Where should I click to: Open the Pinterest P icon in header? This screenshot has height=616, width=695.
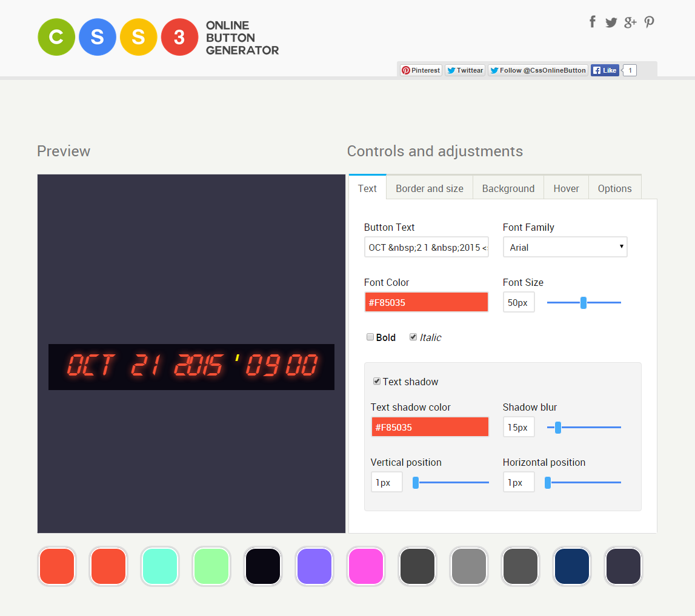tap(650, 22)
